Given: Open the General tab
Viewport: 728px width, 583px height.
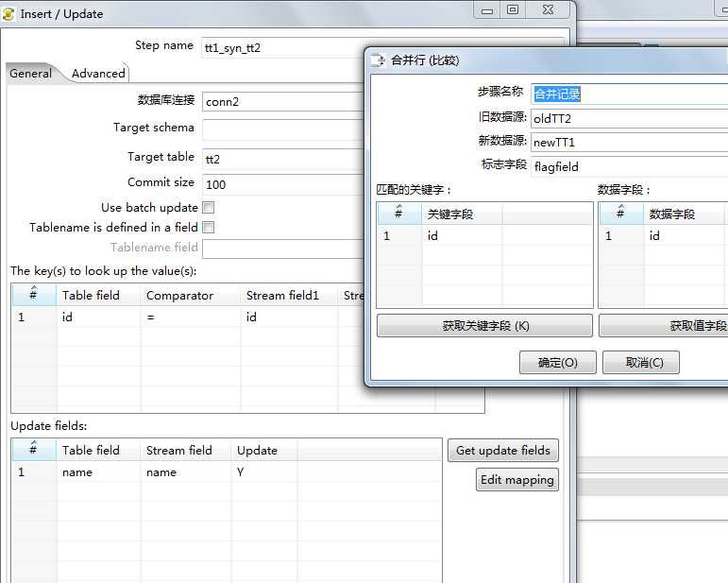Looking at the screenshot, I should click(x=30, y=74).
